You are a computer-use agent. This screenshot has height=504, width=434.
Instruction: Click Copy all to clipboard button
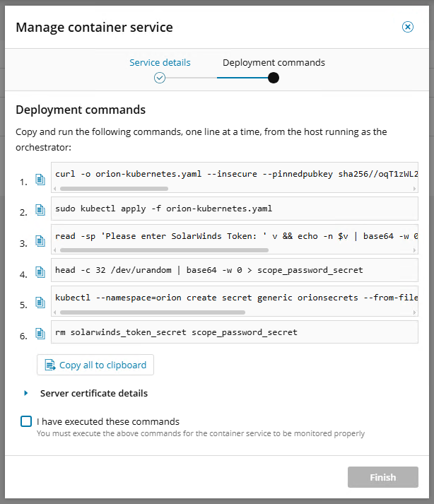pos(95,365)
